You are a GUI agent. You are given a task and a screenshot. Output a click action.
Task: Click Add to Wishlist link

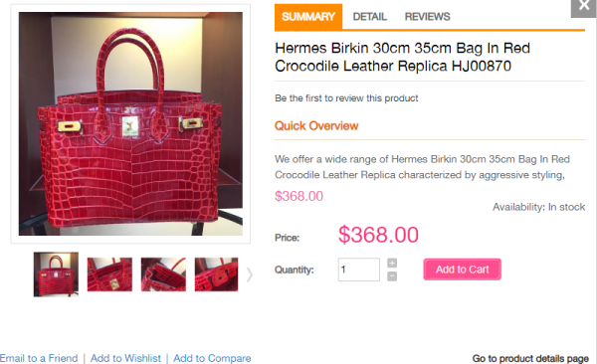pos(125,358)
